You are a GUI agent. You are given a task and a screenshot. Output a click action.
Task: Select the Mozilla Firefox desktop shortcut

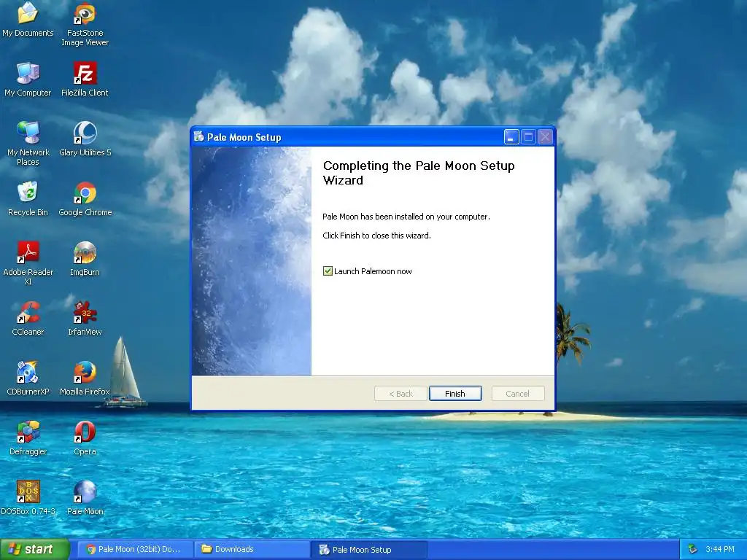tap(85, 378)
